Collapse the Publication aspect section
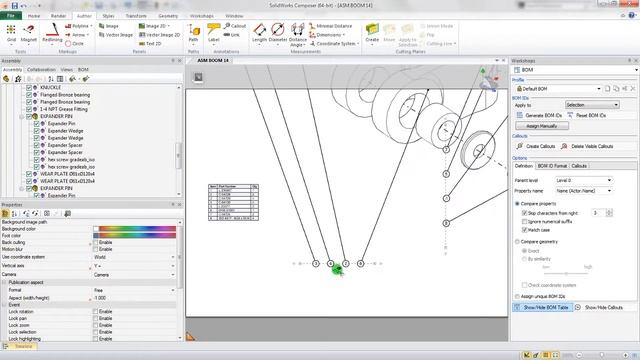The image size is (640, 360). pyautogui.click(x=4, y=282)
